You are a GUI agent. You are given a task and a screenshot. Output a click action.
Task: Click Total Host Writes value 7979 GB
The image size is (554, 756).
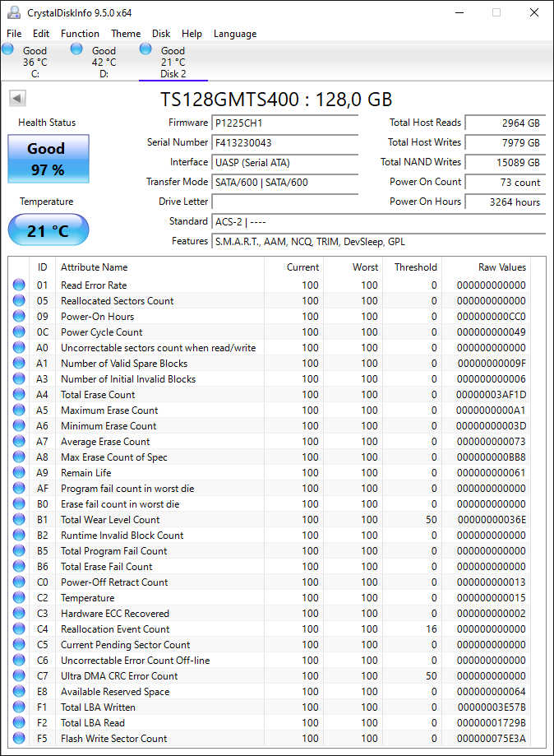[506, 142]
